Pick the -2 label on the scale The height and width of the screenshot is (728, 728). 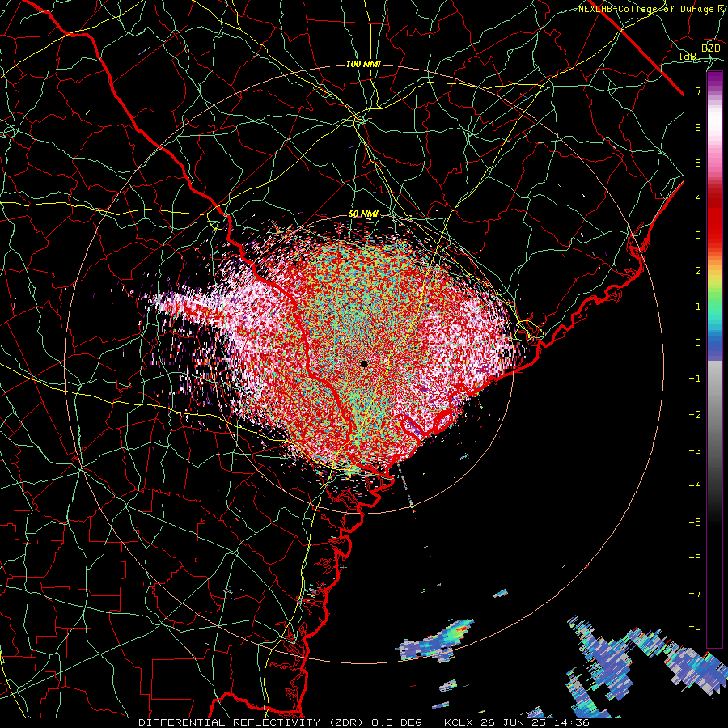click(x=695, y=415)
